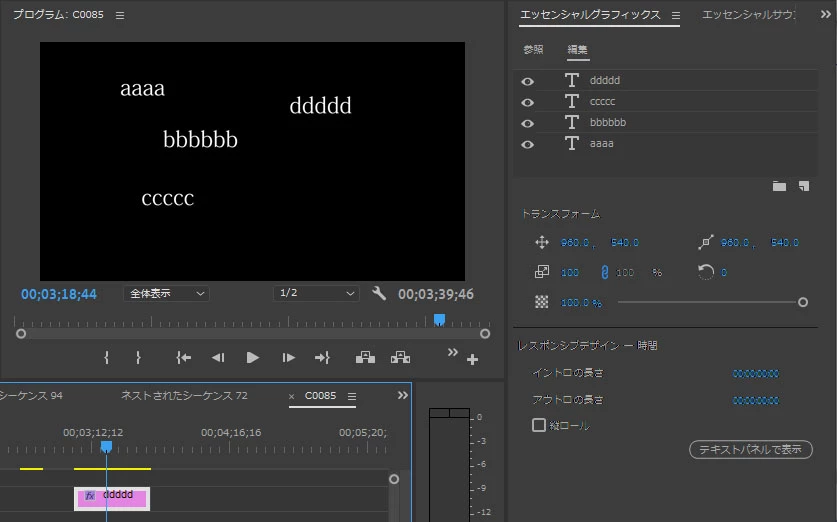Click the Lift button icon

pos(366,358)
